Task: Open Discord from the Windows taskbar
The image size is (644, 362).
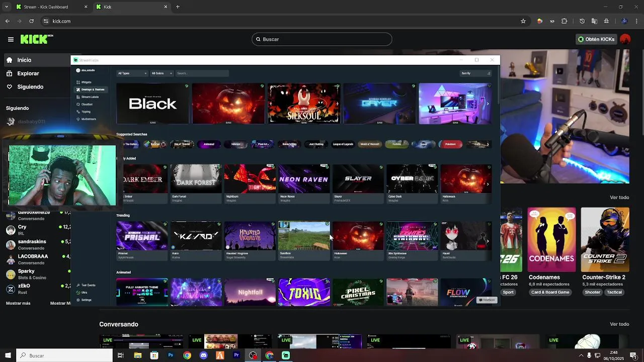Action: (203, 355)
